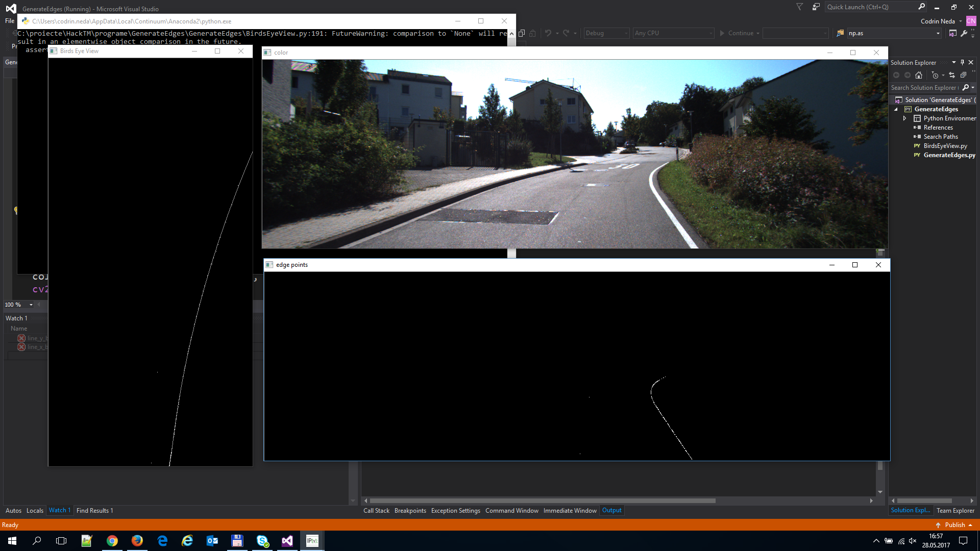Click the Pending Changes Filter clock icon

click(x=935, y=75)
